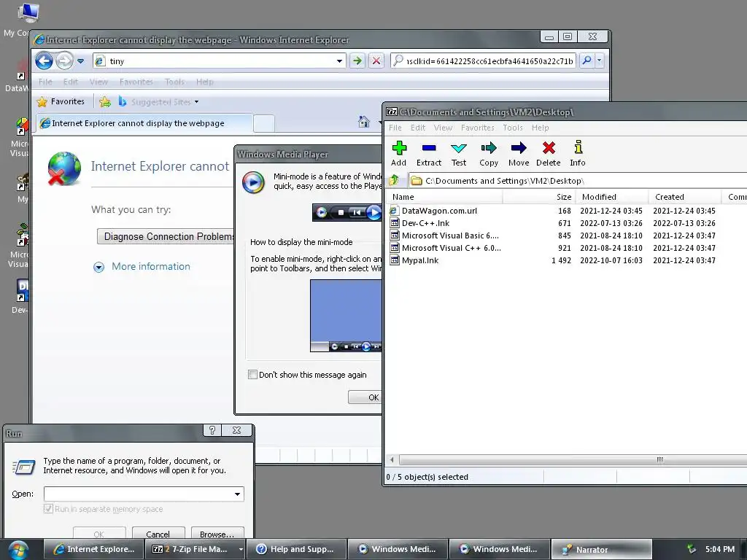Viewport: 747px width, 560px height.
Task: Click the IE Back arrow button
Action: (44, 61)
